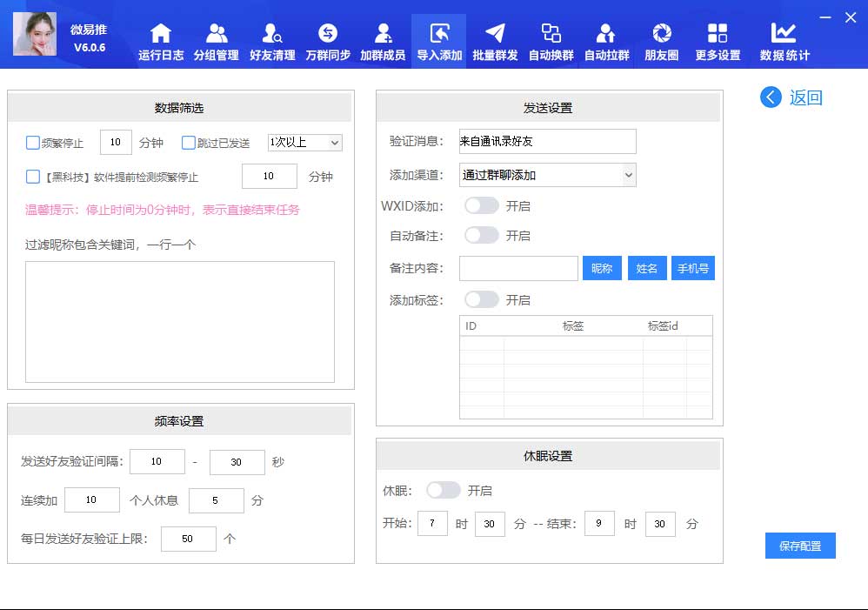Turn on the 休眠 switch
Image resolution: width=868 pixels, height=610 pixels.
tap(444, 491)
